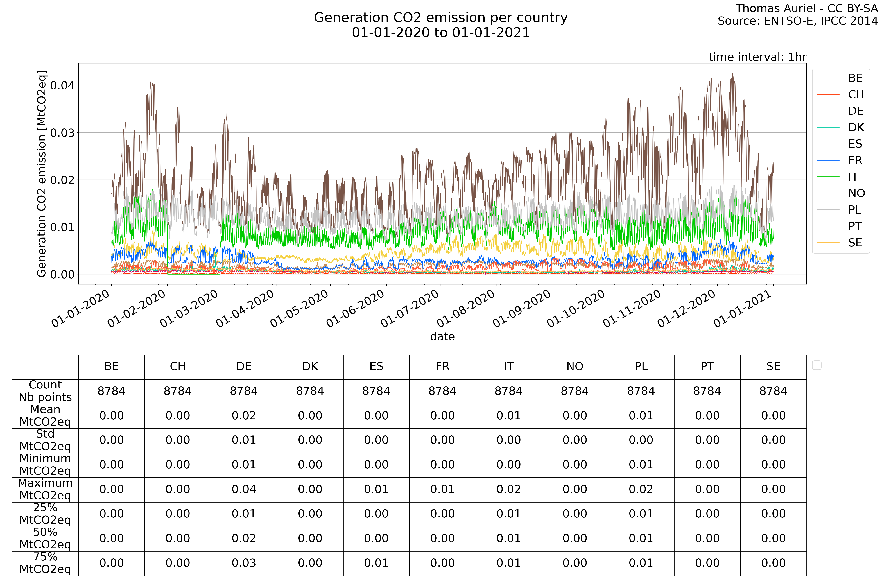
Task: Click the Maximum MtCO2eq row label
Action: [x=45, y=489]
